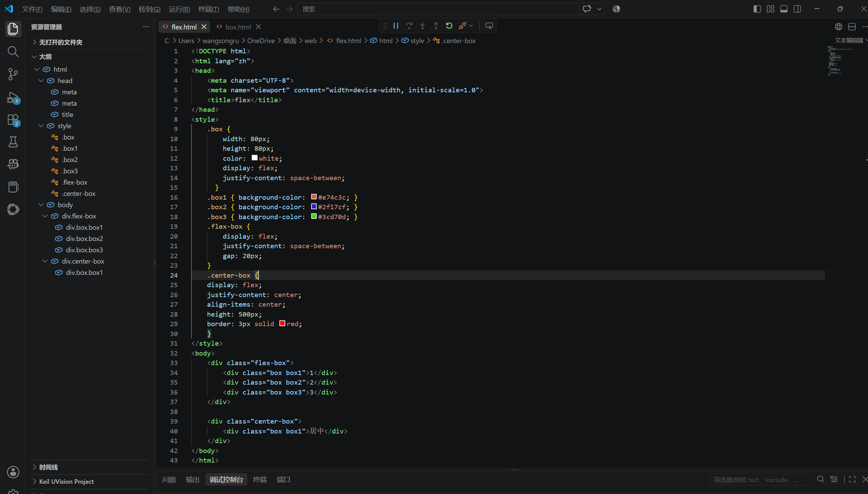The image size is (868, 494).
Task: Click the debug console filter field
Action: (x=761, y=480)
